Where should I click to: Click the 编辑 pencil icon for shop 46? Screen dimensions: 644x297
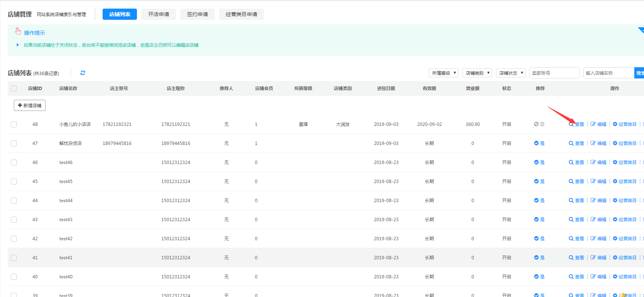pyautogui.click(x=593, y=163)
